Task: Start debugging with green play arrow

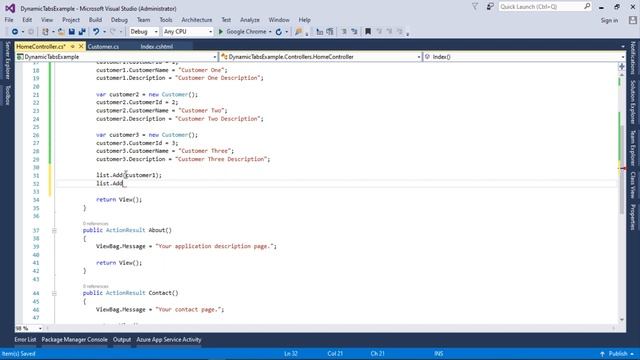Action: click(221, 31)
